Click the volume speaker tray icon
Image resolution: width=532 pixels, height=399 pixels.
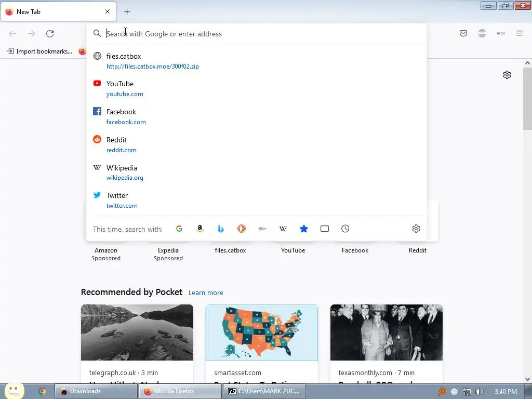coord(479,392)
